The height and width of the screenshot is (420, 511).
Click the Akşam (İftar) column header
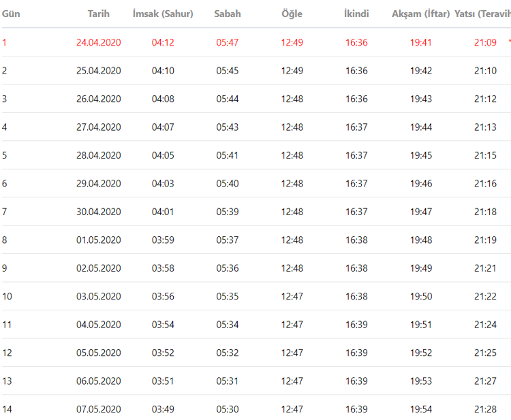(x=421, y=14)
